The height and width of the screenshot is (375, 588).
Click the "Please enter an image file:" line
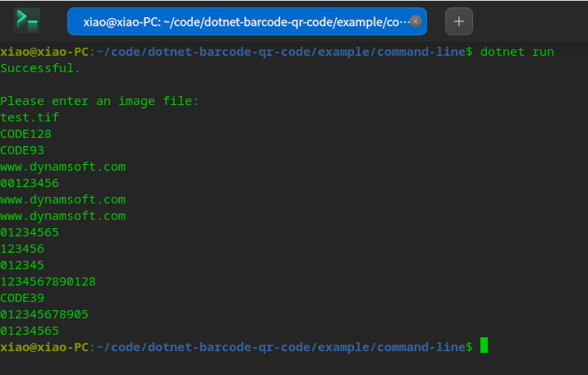(99, 101)
